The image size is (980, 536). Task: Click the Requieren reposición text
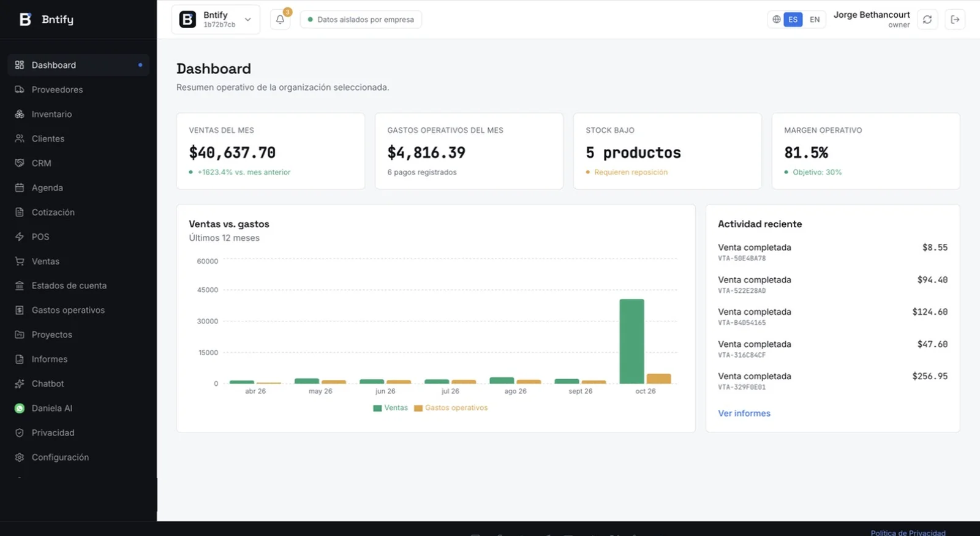[x=631, y=172]
